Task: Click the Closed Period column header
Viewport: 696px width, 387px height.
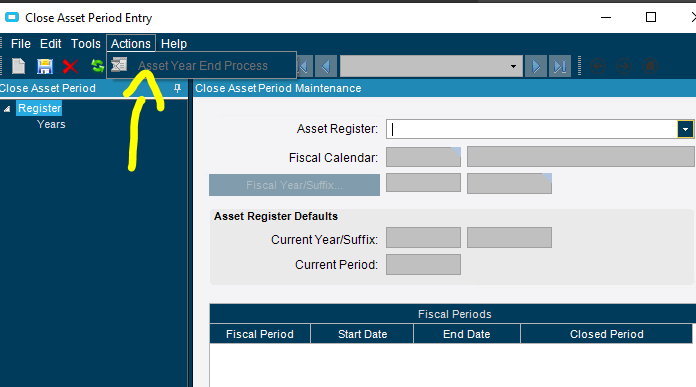Action: (x=606, y=334)
